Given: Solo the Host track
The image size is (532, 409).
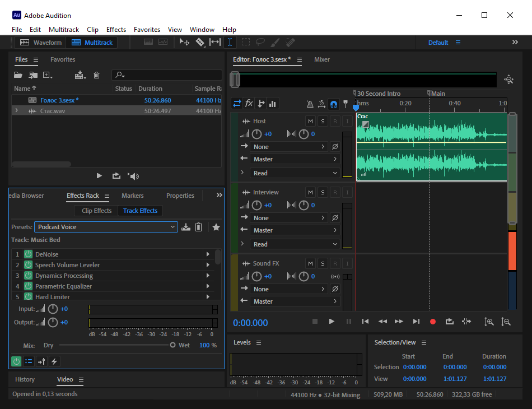Looking at the screenshot, I should pos(323,121).
